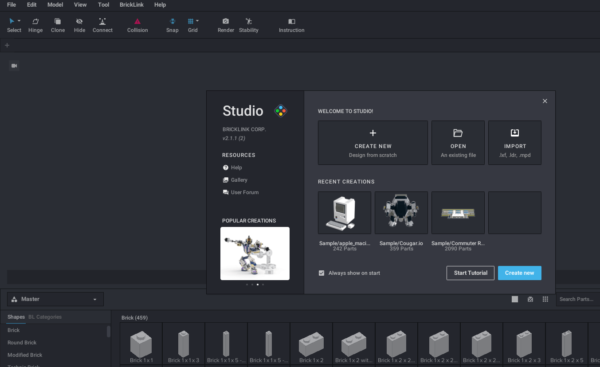The image size is (600, 367).
Task: Toggle the Collision indicator
Action: point(137,25)
